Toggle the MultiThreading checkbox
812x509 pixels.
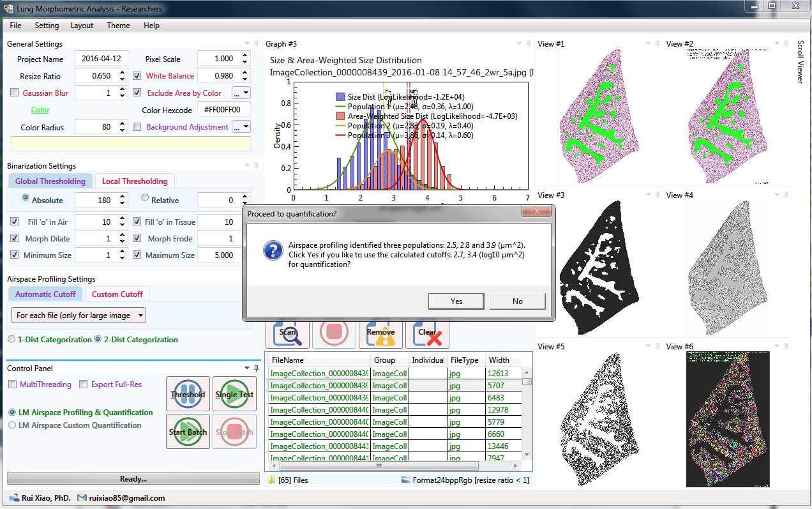coord(13,384)
